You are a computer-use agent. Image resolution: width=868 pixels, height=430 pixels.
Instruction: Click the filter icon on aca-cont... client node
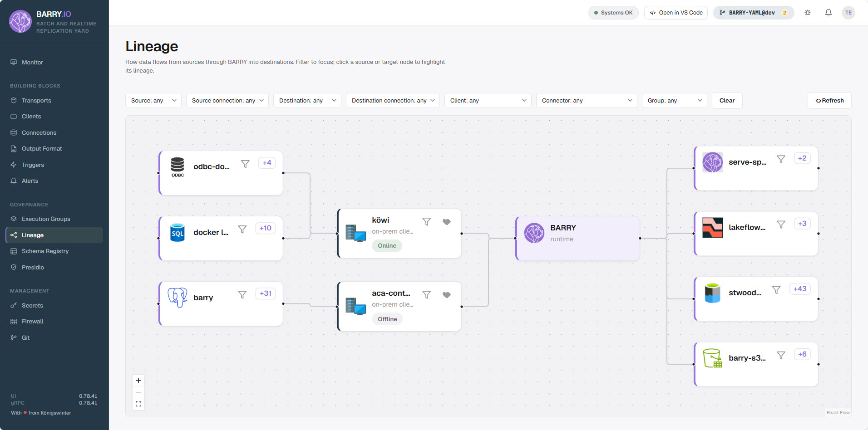click(427, 295)
